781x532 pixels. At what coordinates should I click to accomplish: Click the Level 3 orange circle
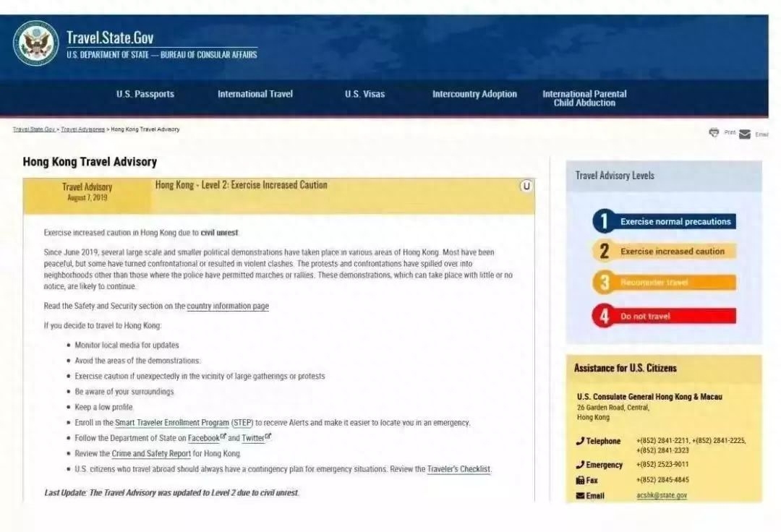[x=604, y=282]
